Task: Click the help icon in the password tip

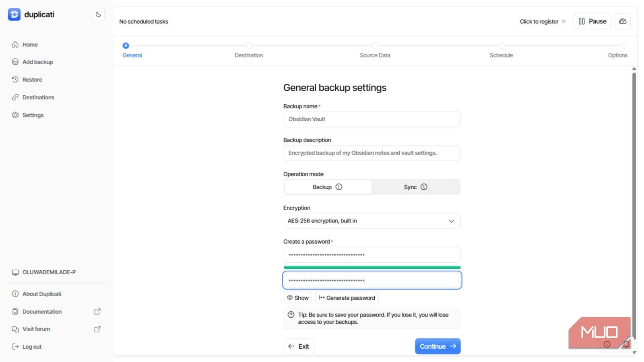Action: [291, 315]
